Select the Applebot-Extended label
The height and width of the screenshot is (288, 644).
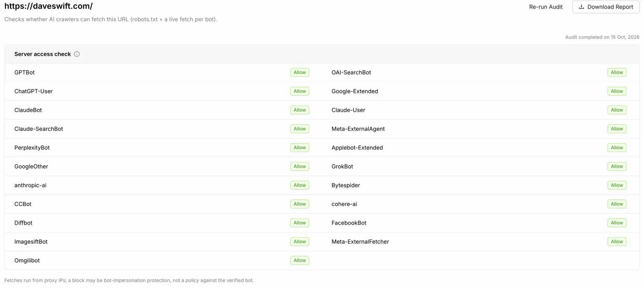coord(357,148)
